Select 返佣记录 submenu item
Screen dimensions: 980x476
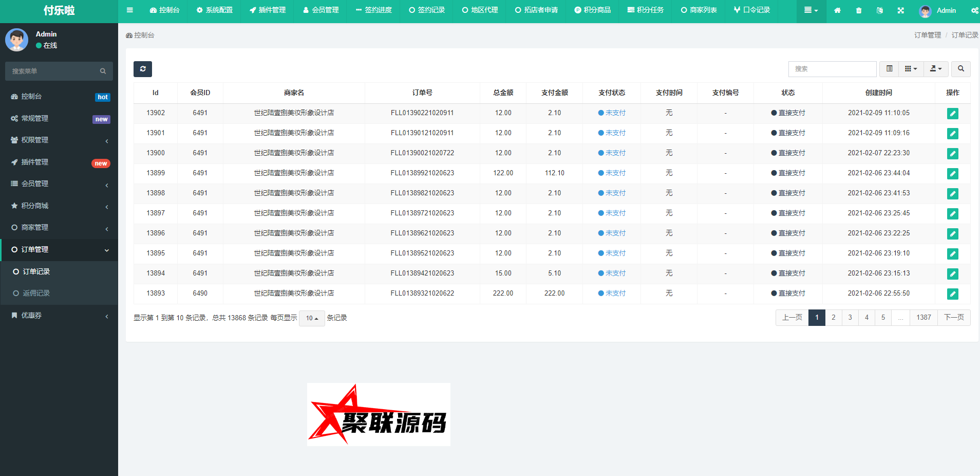pyautogui.click(x=59, y=294)
